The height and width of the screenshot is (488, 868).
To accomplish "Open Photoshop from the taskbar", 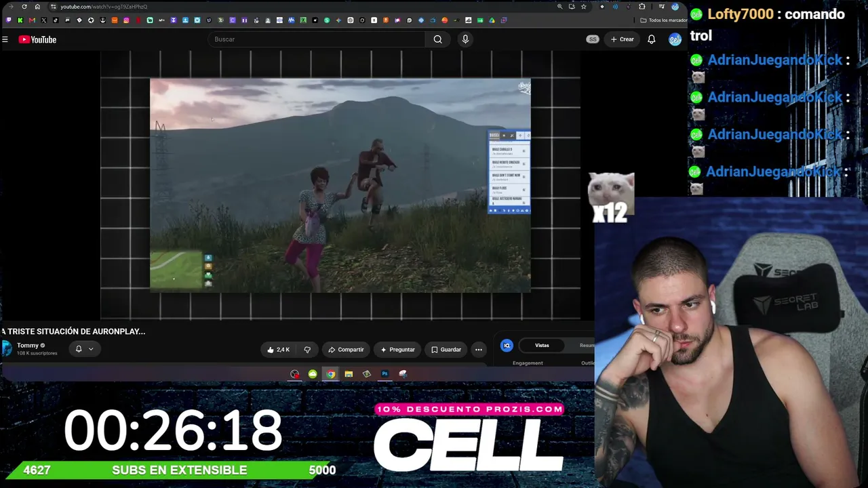I will click(384, 373).
